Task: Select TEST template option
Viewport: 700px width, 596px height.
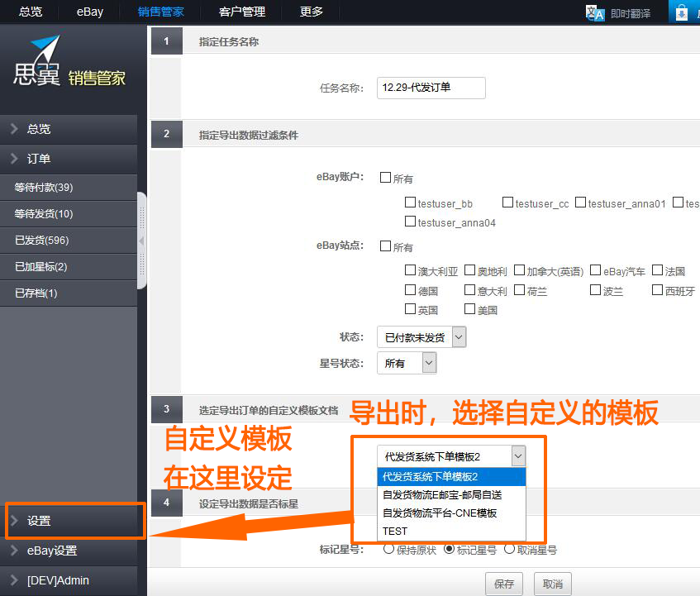Action: point(451,532)
